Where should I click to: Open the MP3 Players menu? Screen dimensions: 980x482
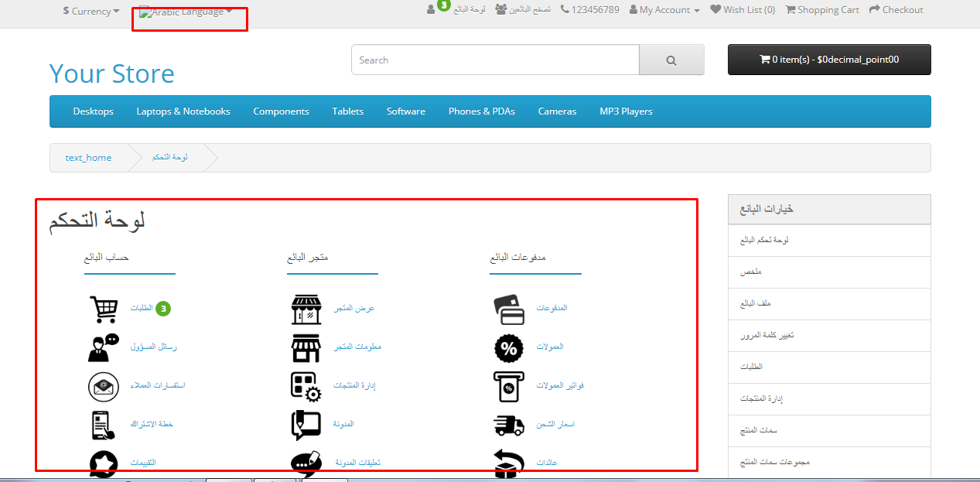click(x=626, y=111)
